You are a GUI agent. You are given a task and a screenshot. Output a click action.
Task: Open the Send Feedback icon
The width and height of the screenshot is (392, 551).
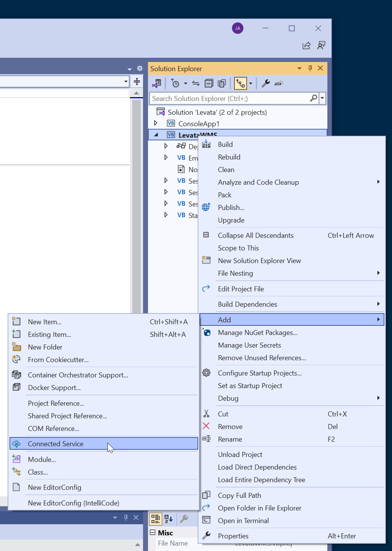[321, 46]
